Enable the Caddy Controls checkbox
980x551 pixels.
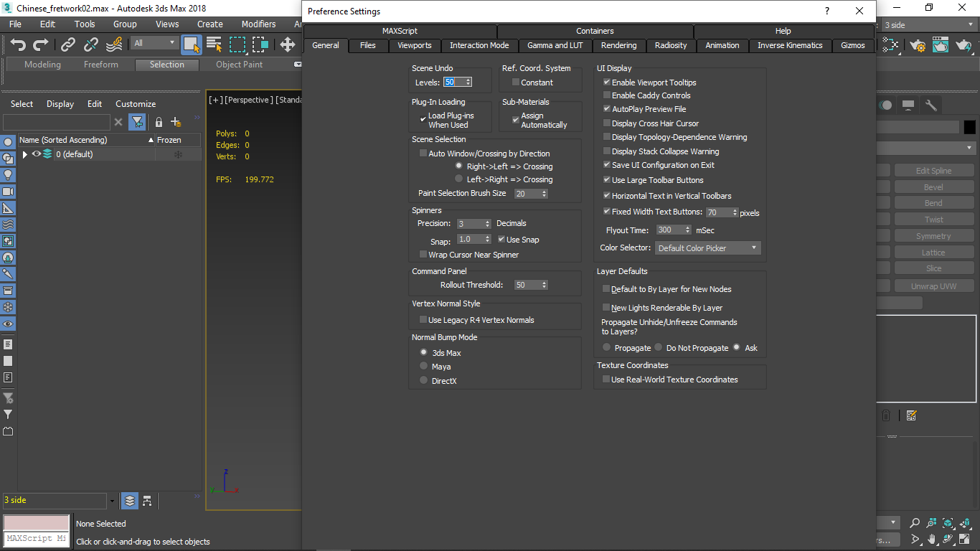coord(606,95)
